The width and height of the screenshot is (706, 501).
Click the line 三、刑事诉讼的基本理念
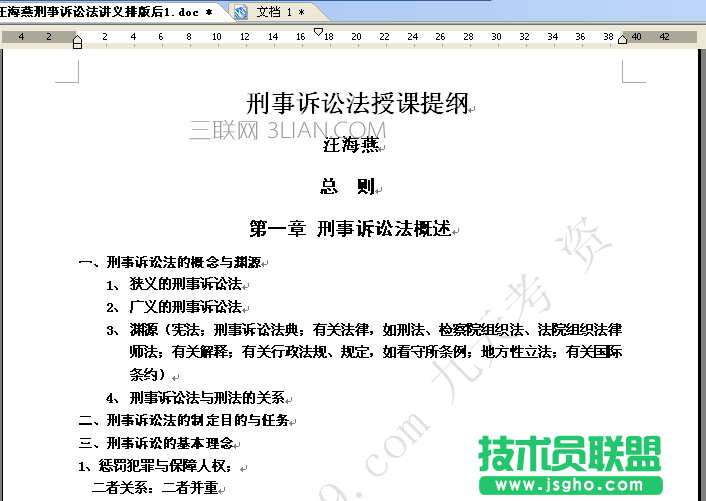(x=155, y=443)
